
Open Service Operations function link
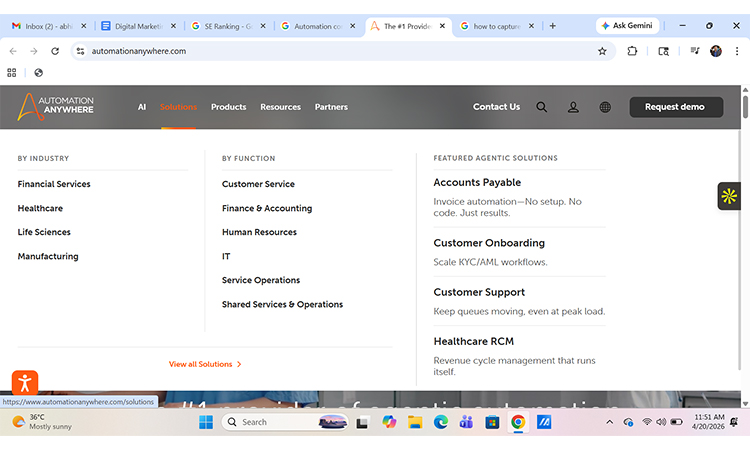pos(261,280)
